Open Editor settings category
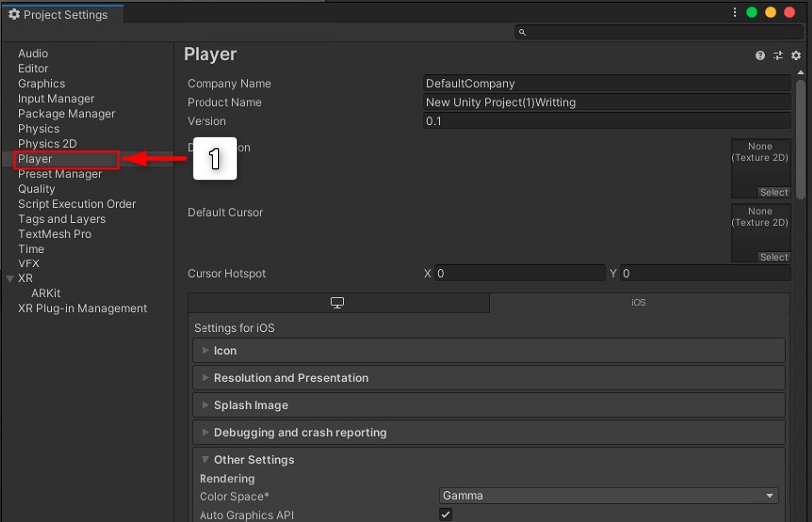Screen dimensions: 812x522 [x=33, y=69]
